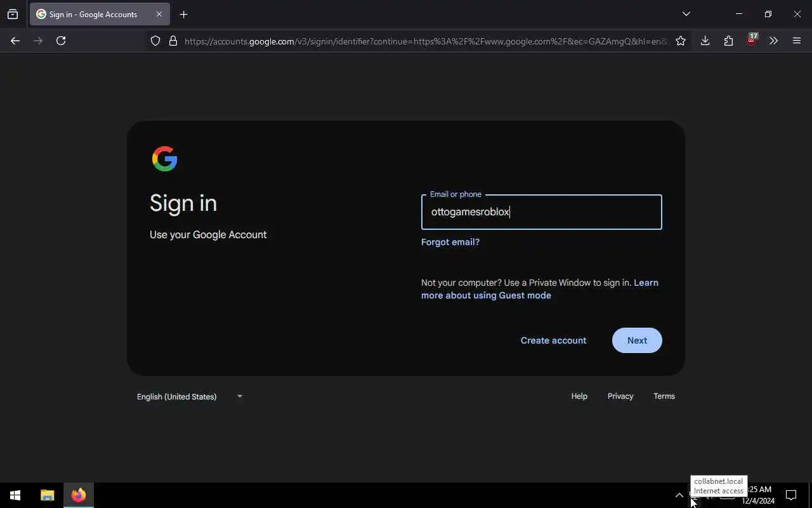Open the extensions puzzle icon
The height and width of the screenshot is (508, 812).
(x=728, y=41)
